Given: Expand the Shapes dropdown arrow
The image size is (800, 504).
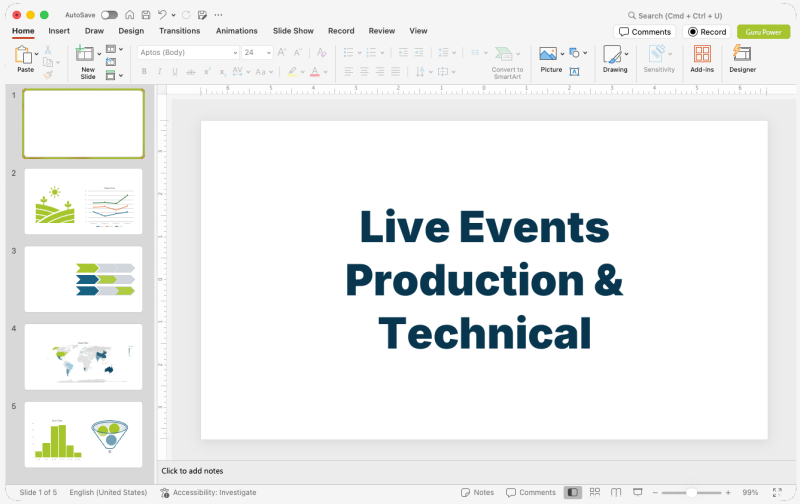Looking at the screenshot, I should click(585, 53).
